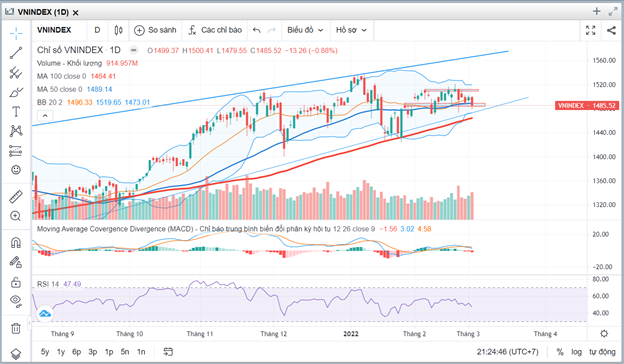Toggle magnet mode for drawings
624x364 pixels.
click(x=16, y=243)
